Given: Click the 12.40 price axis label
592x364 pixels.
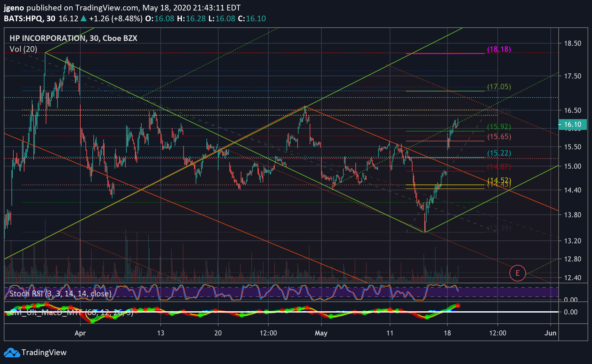Looking at the screenshot, I should coord(573,278).
